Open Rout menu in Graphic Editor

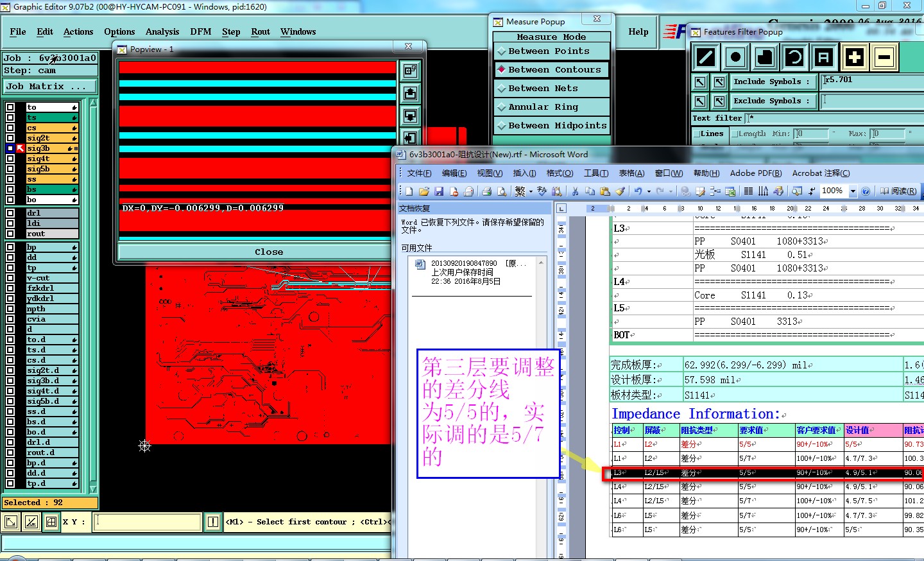(x=261, y=31)
